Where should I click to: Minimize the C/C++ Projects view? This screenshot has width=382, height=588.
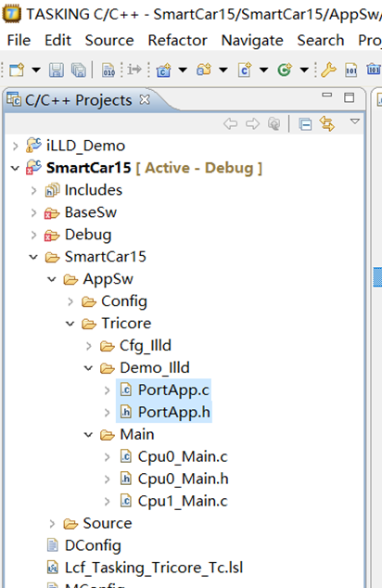click(327, 96)
